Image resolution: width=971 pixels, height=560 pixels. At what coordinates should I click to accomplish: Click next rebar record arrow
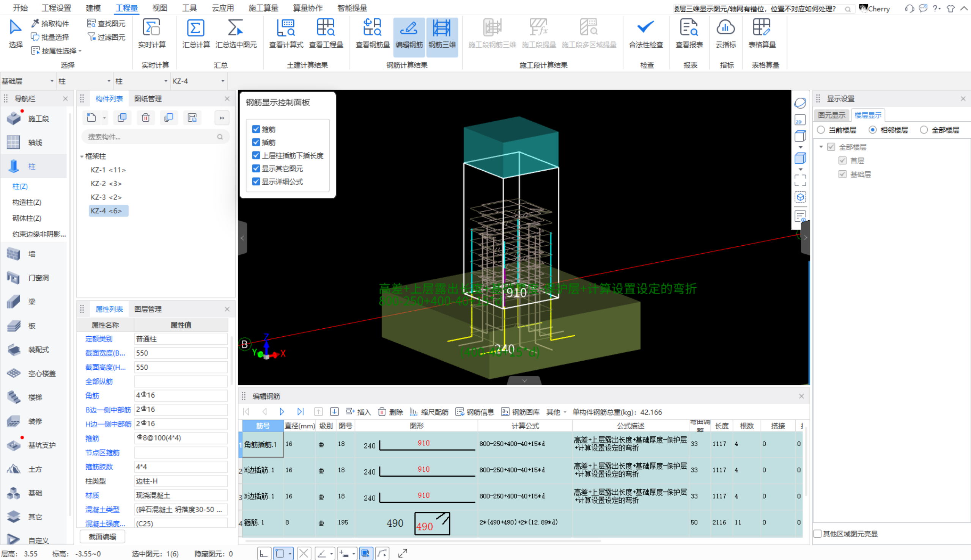coord(282,411)
